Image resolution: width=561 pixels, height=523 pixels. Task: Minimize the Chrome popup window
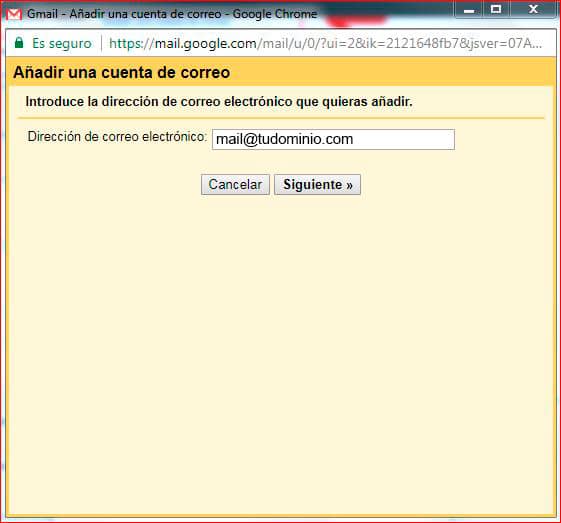469,10
